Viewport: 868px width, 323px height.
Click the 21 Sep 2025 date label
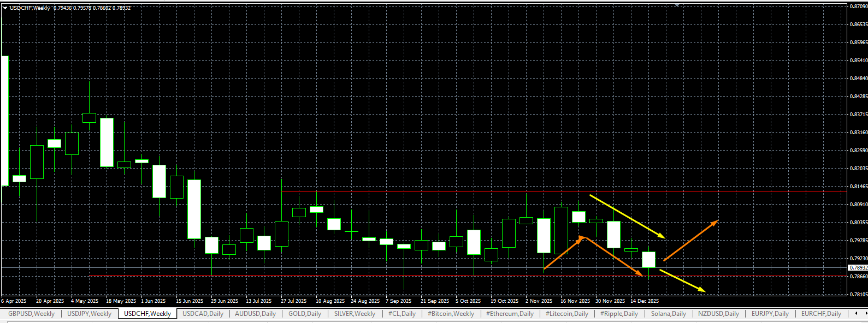(x=435, y=301)
